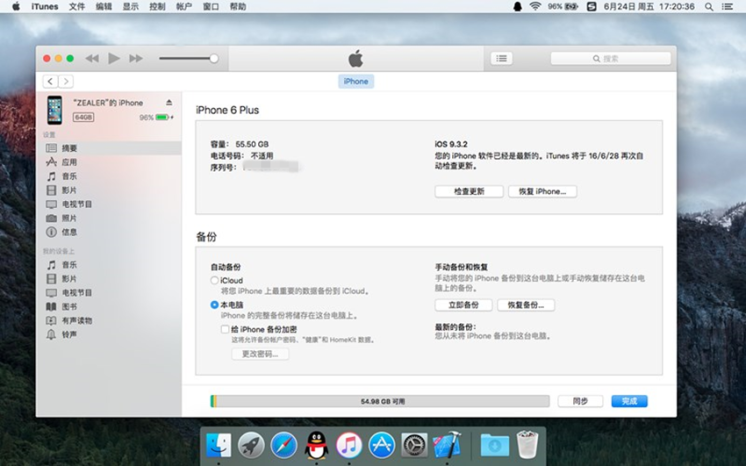Screen dimensions: 746x466
Task: Open the iTunes menu
Action: [45, 6]
